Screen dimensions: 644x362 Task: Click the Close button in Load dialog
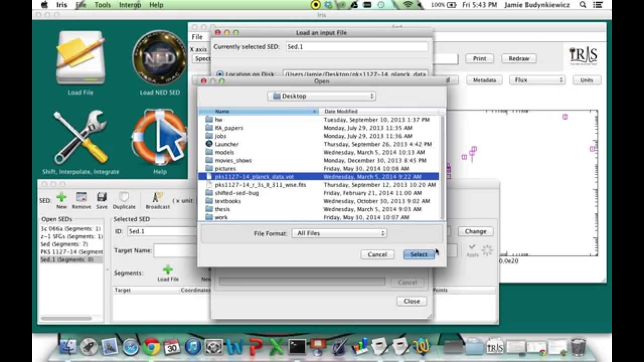[412, 301]
